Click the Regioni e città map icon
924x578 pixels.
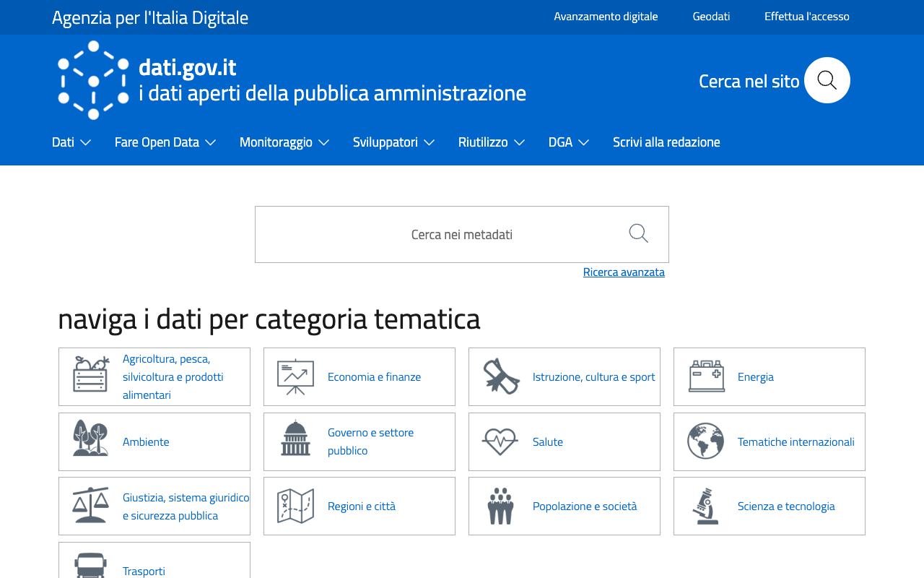pyautogui.click(x=295, y=506)
